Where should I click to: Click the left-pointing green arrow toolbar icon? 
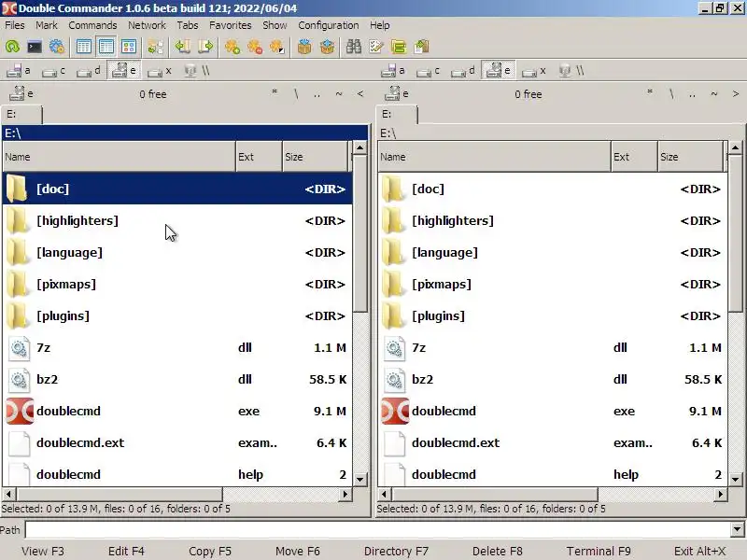point(183,47)
